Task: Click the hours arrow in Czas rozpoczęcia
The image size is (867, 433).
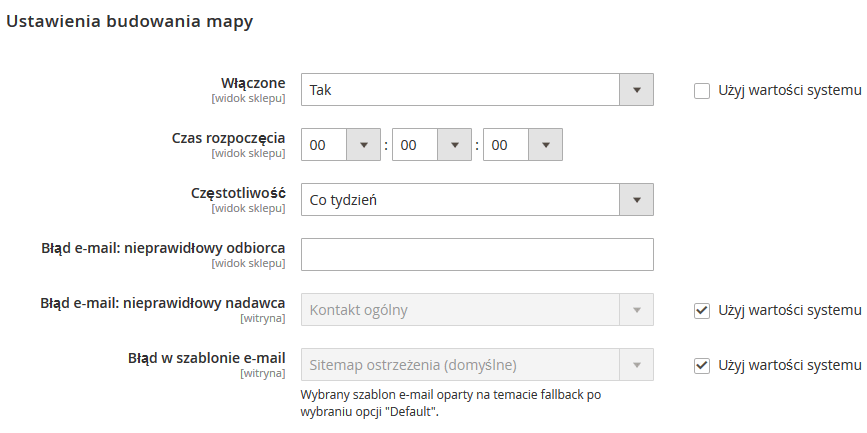Action: click(363, 145)
